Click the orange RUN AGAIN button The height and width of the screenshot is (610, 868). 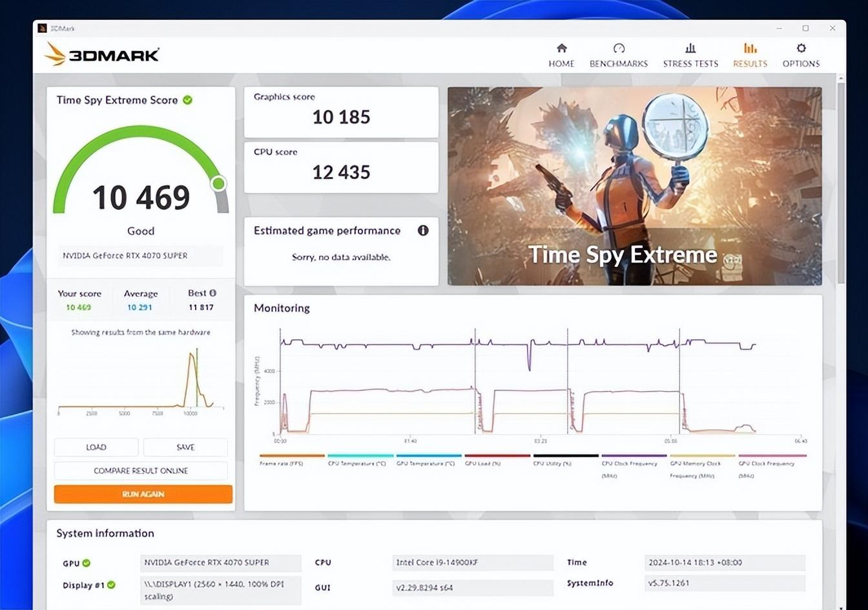[x=143, y=494]
